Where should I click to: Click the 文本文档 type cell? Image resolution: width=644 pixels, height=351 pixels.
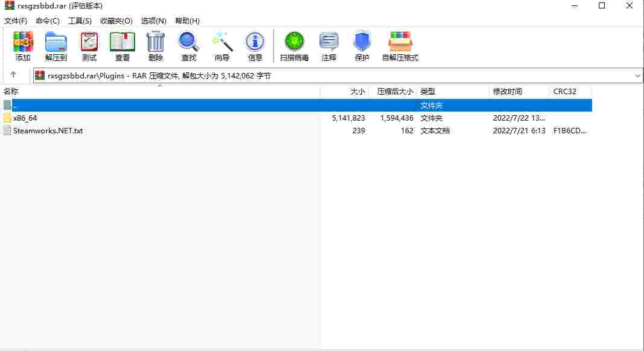[x=435, y=130]
